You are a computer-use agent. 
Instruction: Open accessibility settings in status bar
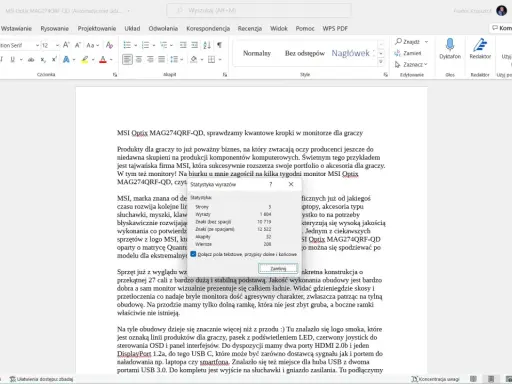[41, 379]
